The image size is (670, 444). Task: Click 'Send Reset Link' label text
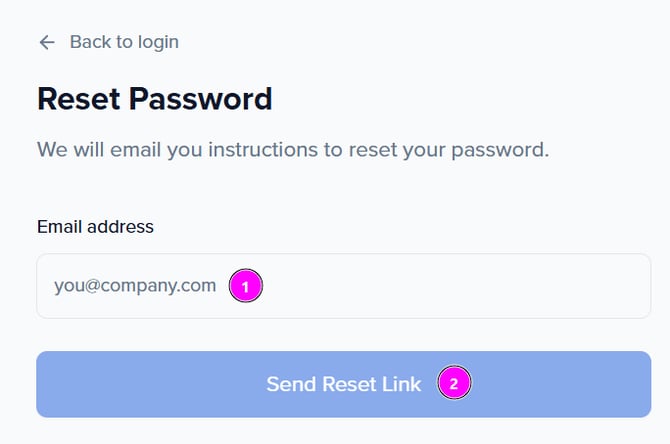(343, 384)
